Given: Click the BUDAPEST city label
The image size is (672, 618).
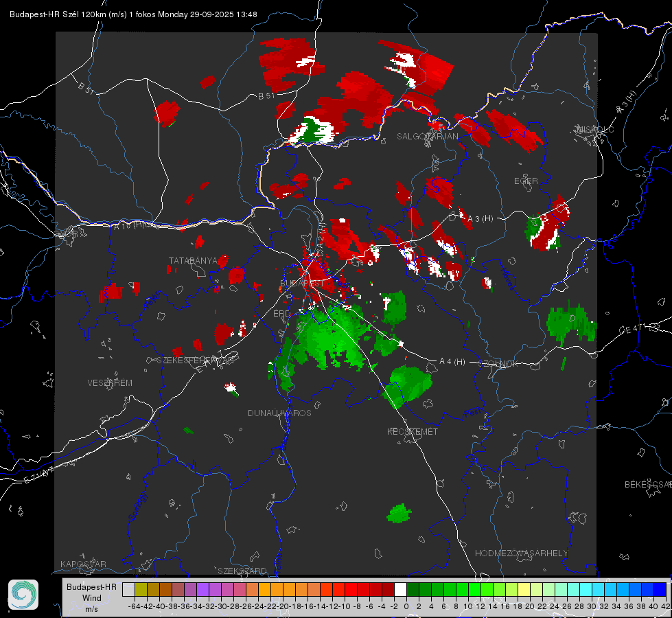Looking at the screenshot, I should click(302, 284).
